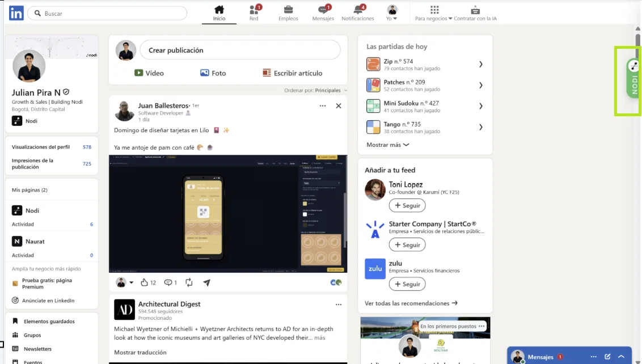
Task: Change the Ordenar por Principales sorting
Action: [x=316, y=90]
